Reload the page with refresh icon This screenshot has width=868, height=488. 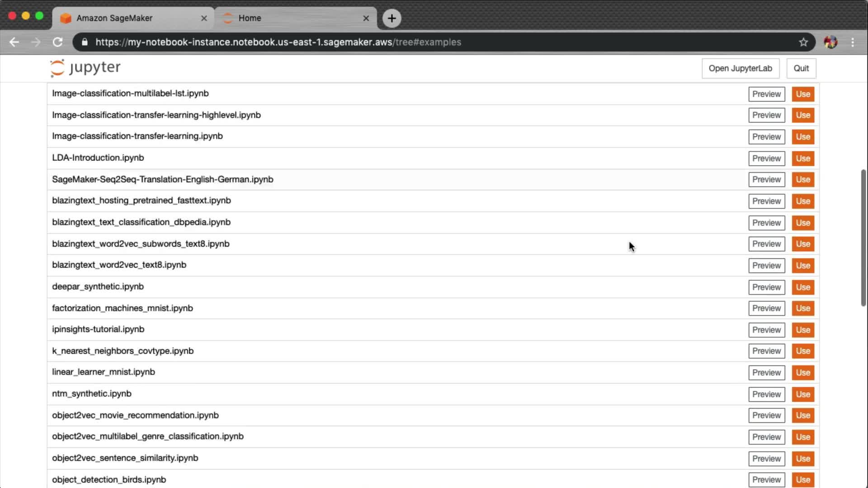tap(57, 42)
